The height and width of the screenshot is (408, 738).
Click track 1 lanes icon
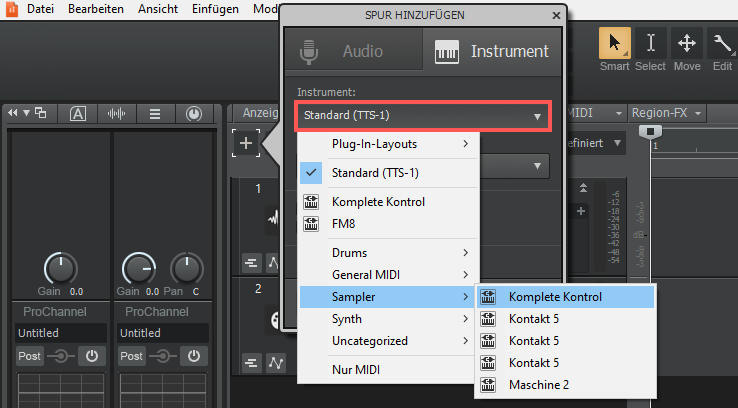tap(252, 263)
